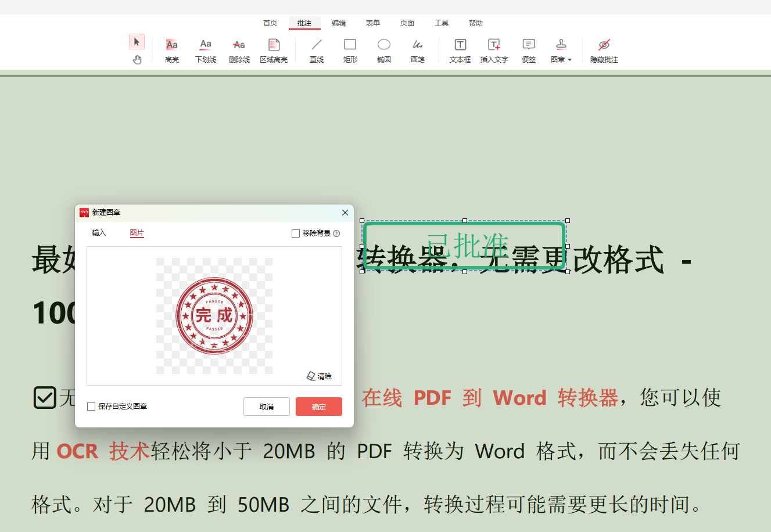Select 图片 tab in stamp dialog
The image size is (771, 532).
tap(137, 233)
